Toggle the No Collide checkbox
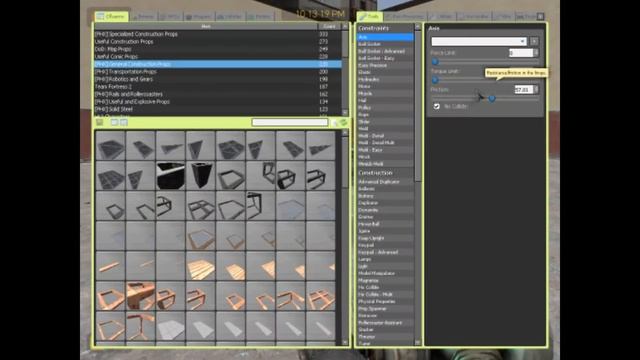The height and width of the screenshot is (360, 640). click(437, 106)
